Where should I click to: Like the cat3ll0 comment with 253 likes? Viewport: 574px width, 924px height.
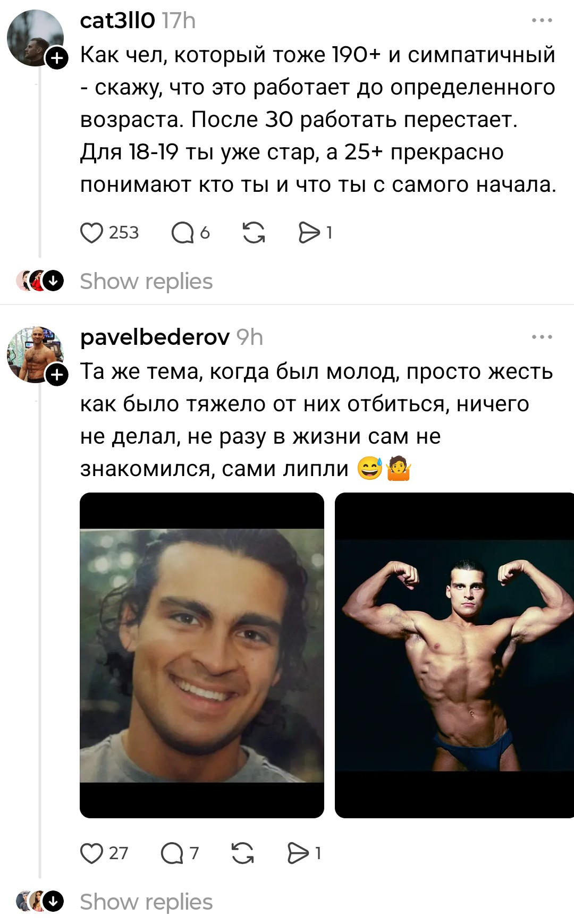click(x=91, y=233)
